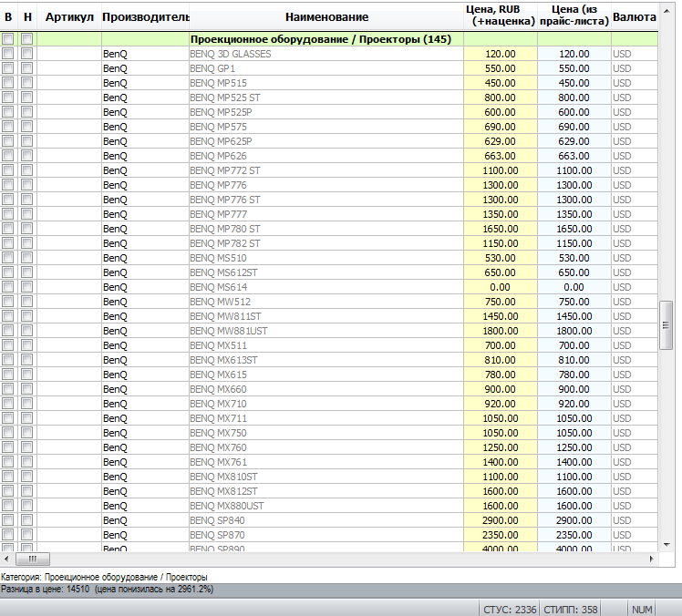
Task: Click the vertical scrollbar thumb
Action: (x=666, y=324)
